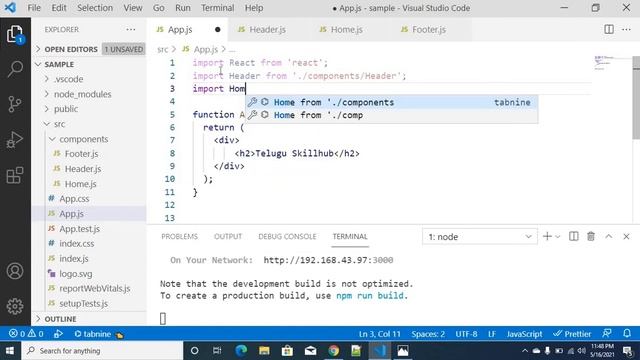Viewport: 640px width, 360px height.
Task: Switch to the Home.js editor tab
Action: point(350,29)
